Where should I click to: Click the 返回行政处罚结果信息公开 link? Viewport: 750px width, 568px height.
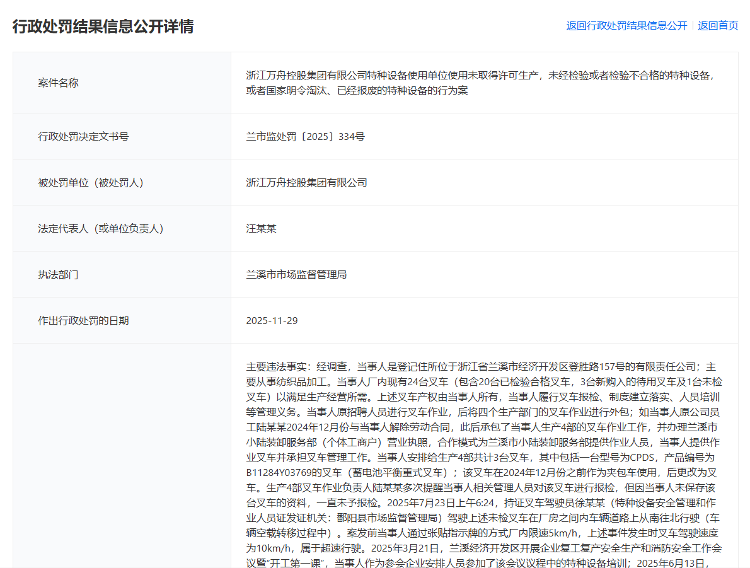click(x=626, y=25)
